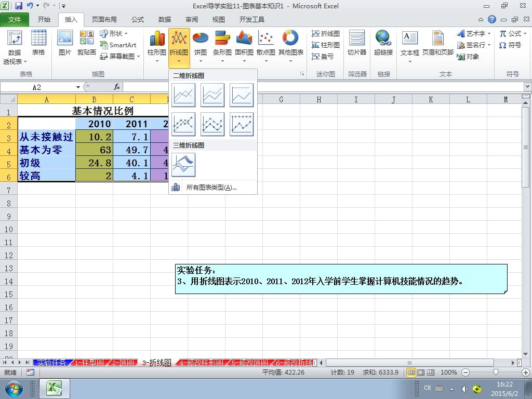Choose the 3-D line chart thumbnail
The width and height of the screenshot is (532, 399).
[183, 165]
